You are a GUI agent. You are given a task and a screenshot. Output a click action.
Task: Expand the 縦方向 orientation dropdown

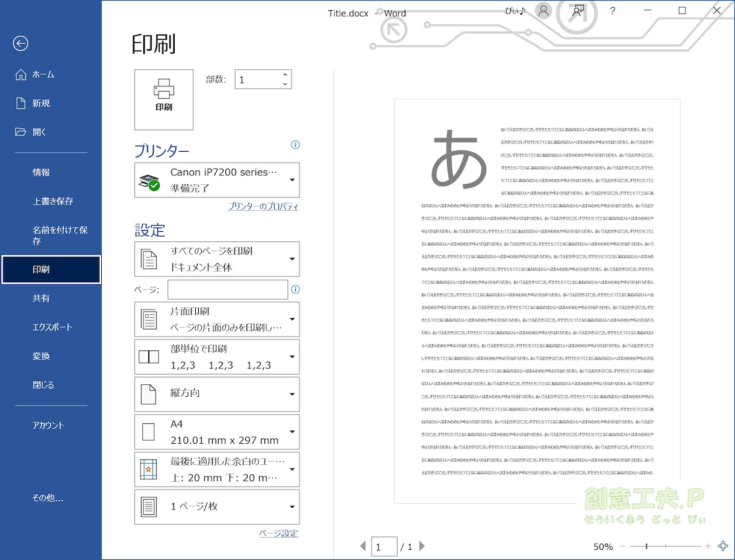click(x=217, y=394)
